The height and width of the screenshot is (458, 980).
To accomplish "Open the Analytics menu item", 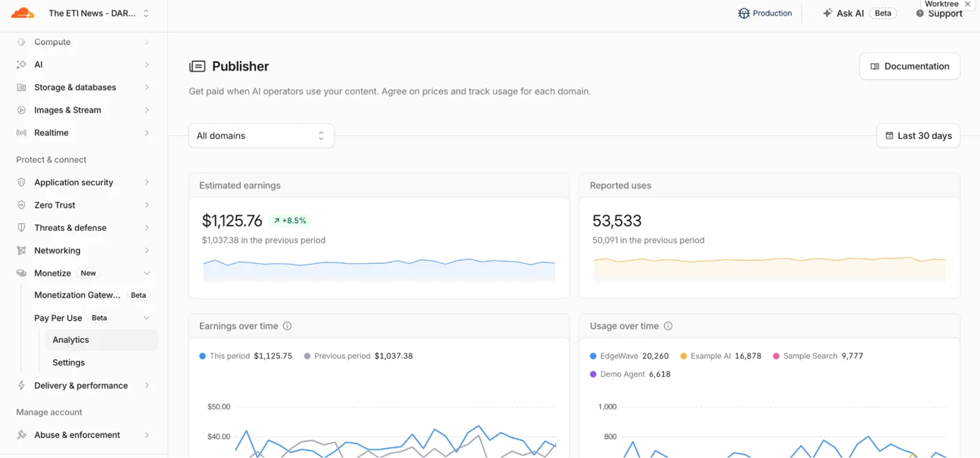I will click(101, 340).
